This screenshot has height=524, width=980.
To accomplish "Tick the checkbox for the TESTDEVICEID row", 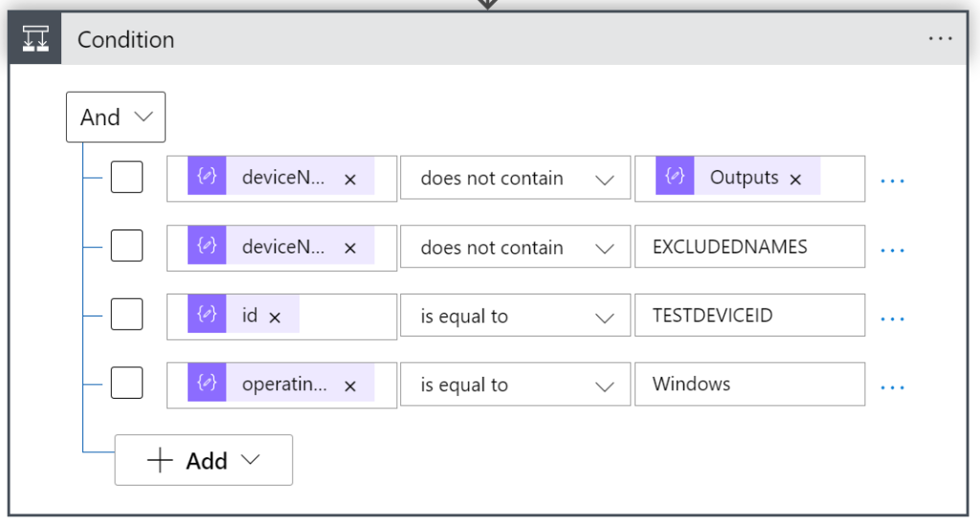I will point(126,316).
